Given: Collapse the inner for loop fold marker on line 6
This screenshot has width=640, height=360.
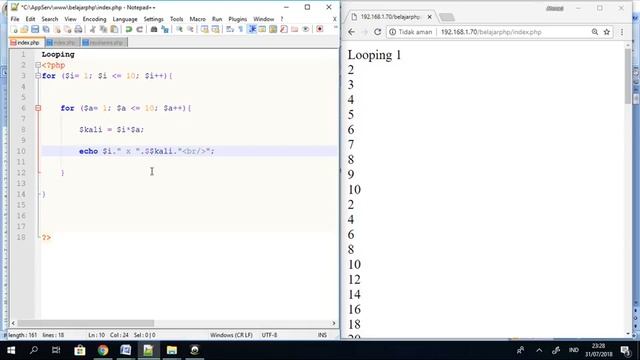Looking at the screenshot, I should [38, 108].
